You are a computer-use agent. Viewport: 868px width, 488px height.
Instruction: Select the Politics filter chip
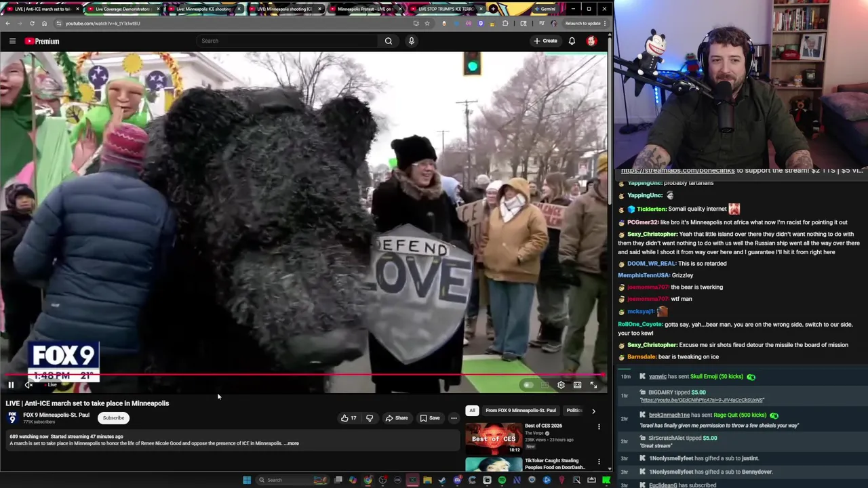point(574,411)
